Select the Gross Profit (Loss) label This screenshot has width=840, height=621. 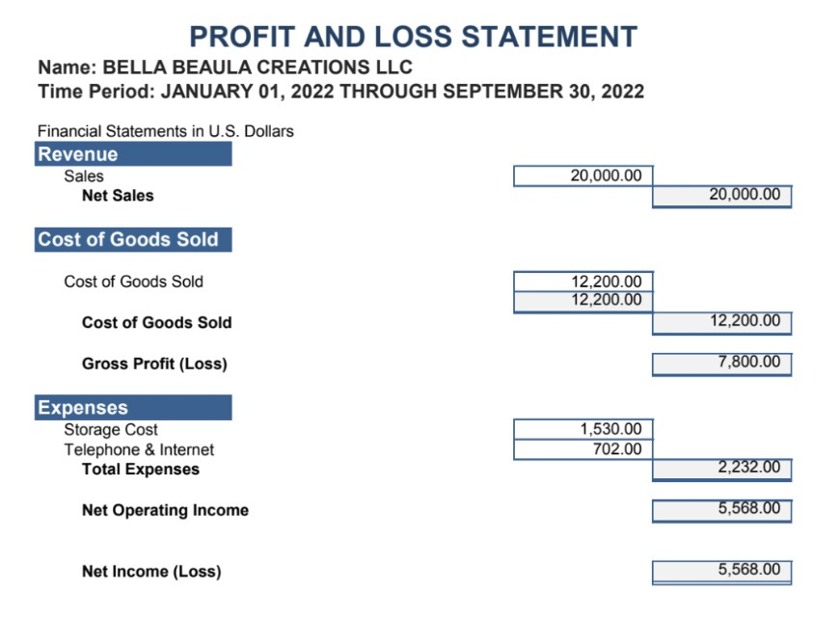click(x=154, y=364)
